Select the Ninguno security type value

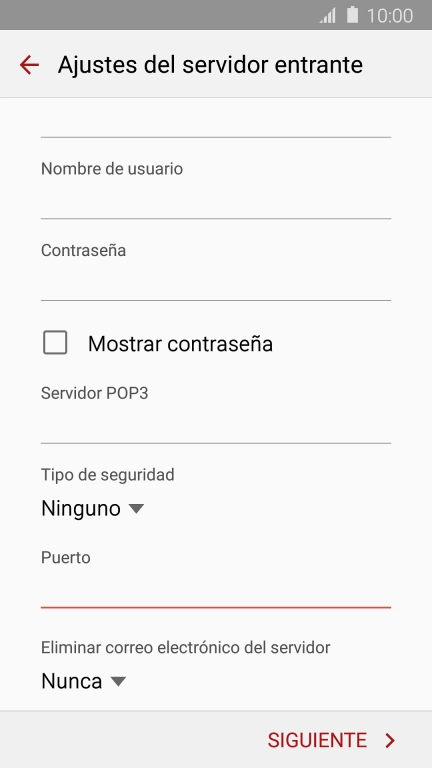(x=81, y=509)
